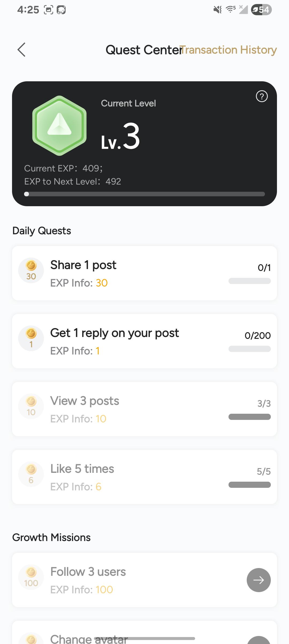Tap the back arrow icon
Viewport: 289px width, 644px height.
pos(21,50)
